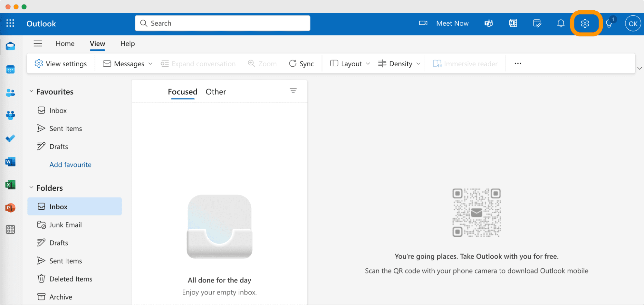Open People in the left rail
The width and height of the screenshot is (644, 305).
(x=10, y=92)
